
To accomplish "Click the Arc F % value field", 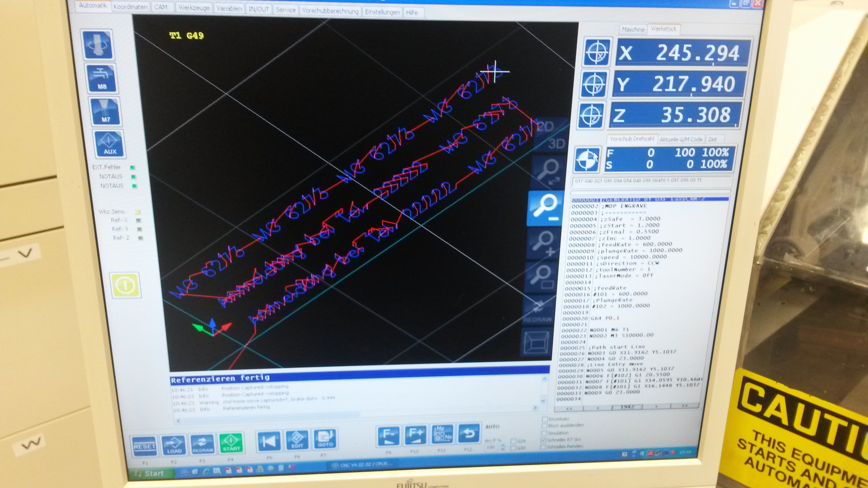I will click(491, 447).
